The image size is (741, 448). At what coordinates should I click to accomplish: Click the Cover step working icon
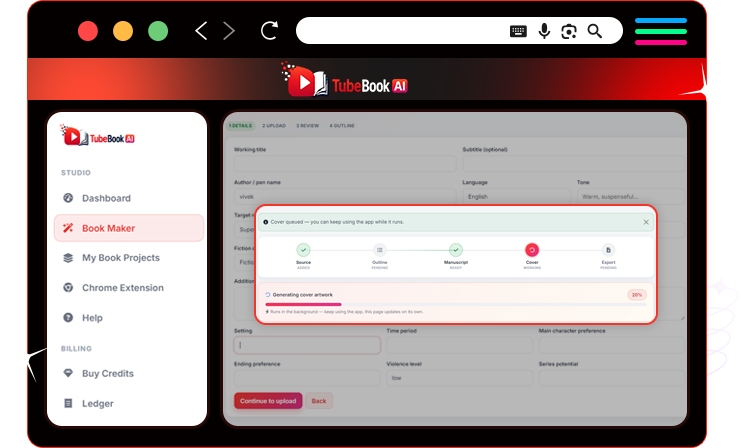532,250
